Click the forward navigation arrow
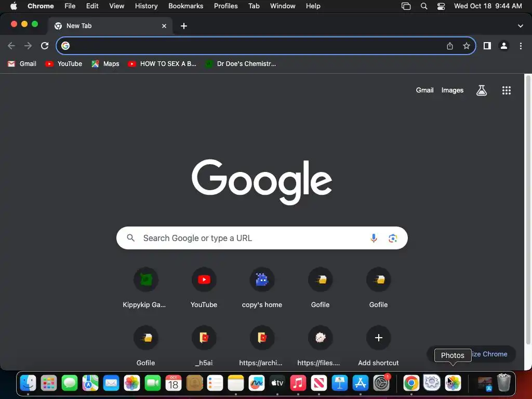Image resolution: width=532 pixels, height=399 pixels. (28, 46)
